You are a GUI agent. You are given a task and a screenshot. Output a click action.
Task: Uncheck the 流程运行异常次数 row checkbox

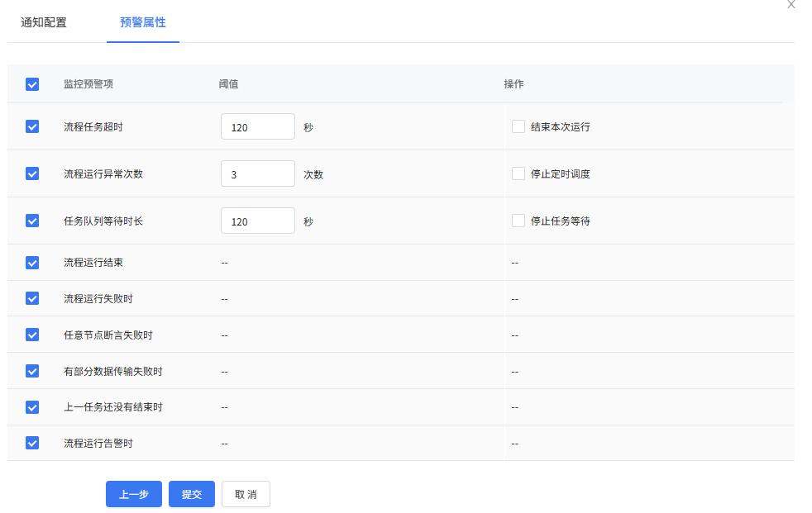(32, 173)
